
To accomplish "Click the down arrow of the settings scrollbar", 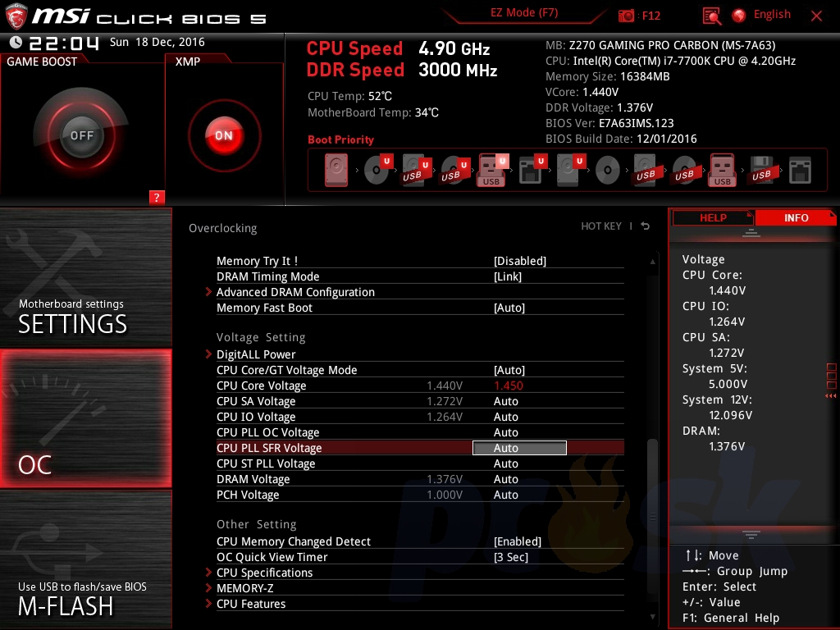I will (652, 617).
